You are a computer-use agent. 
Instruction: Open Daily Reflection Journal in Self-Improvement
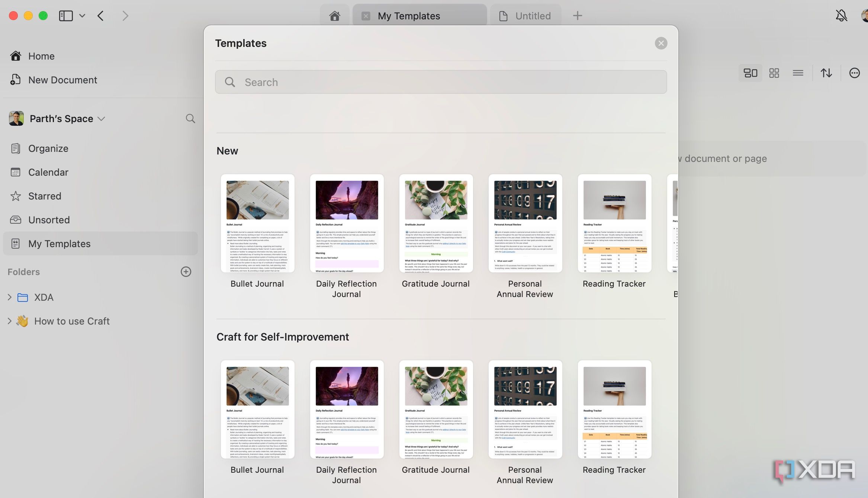coord(347,409)
